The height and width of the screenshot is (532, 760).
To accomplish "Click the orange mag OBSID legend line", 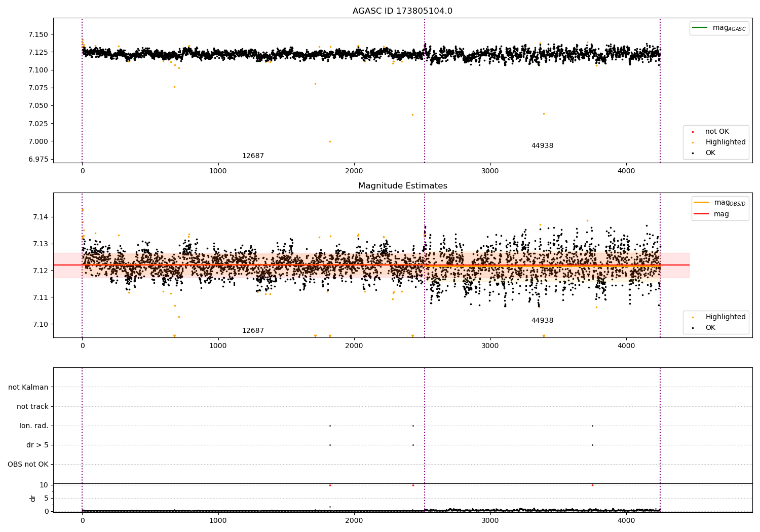I will tap(702, 202).
